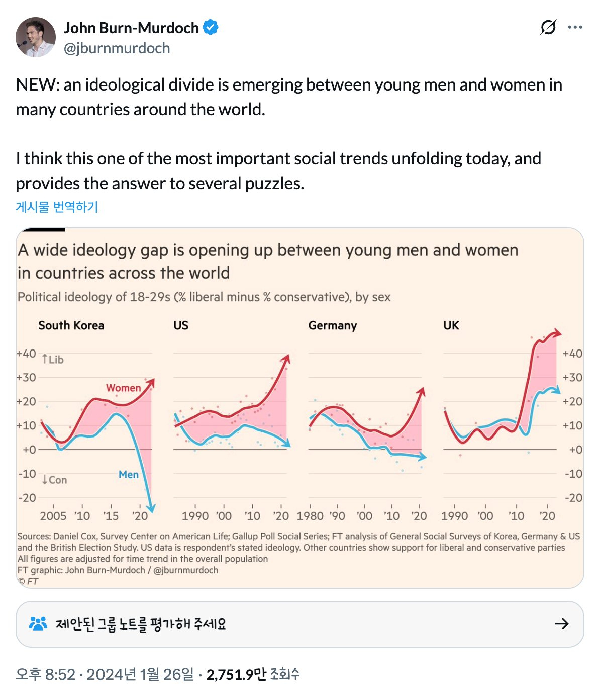The height and width of the screenshot is (700, 599).
Task: Open the Grok icon beside the post
Action: [548, 27]
